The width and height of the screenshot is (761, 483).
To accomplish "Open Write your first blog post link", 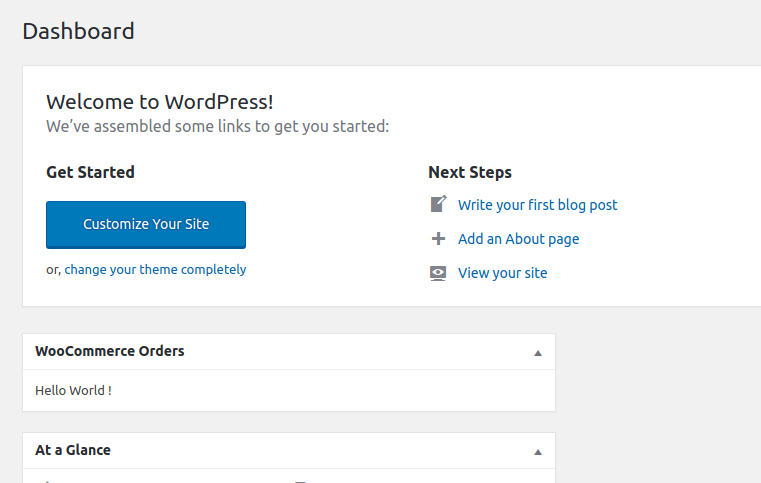I will (538, 205).
